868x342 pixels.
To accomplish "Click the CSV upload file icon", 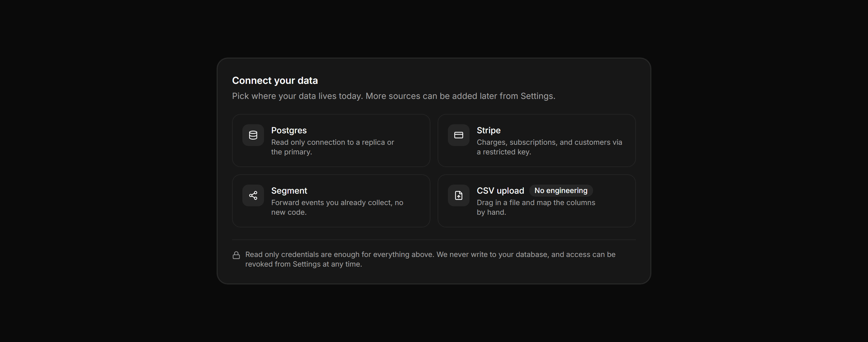I will click(x=459, y=196).
